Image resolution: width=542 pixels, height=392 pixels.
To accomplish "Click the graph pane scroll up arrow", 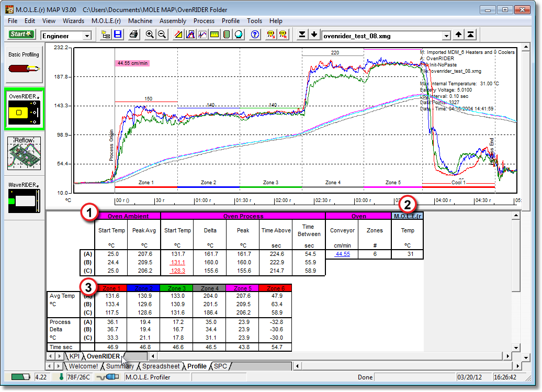I will [x=526, y=47].
